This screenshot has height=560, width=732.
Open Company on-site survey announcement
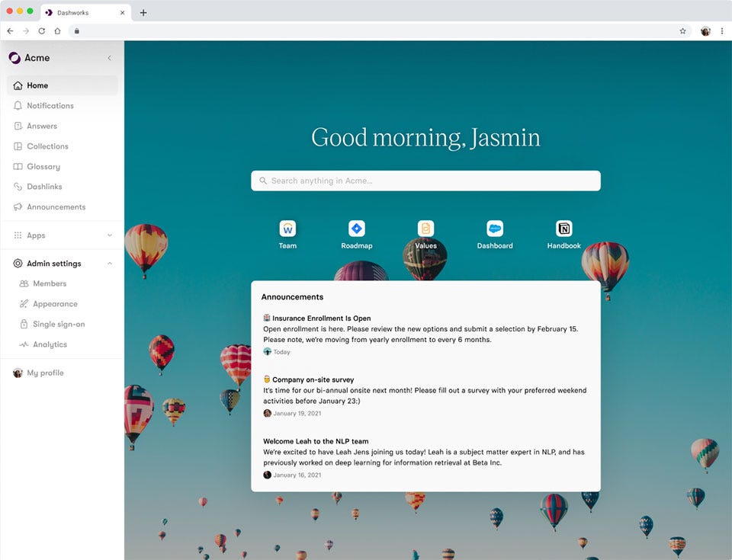point(313,380)
